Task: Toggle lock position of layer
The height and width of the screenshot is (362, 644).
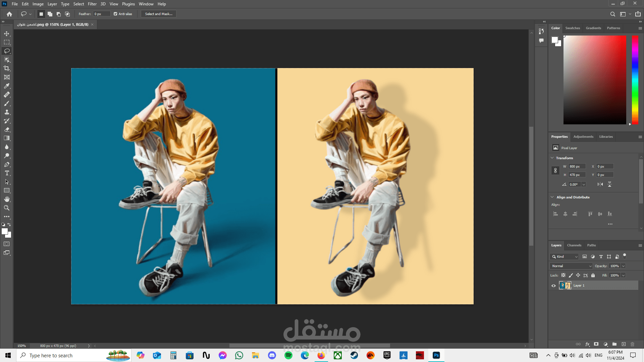Action: coord(578,275)
